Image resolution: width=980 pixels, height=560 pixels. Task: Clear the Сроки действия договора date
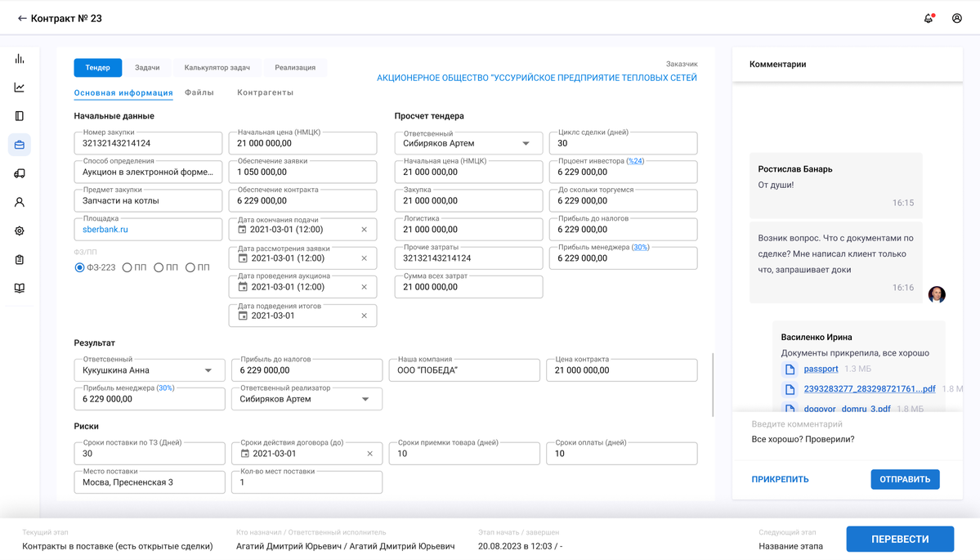(x=370, y=454)
